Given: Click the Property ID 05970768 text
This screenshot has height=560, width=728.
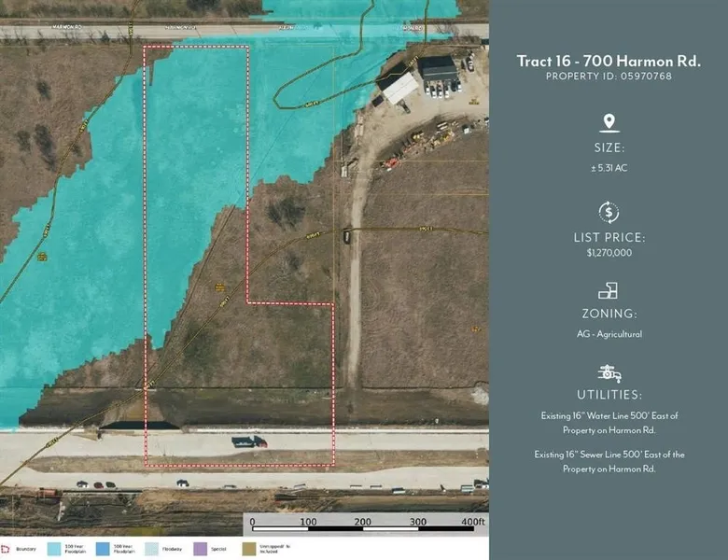Looking at the screenshot, I should coord(609,77).
